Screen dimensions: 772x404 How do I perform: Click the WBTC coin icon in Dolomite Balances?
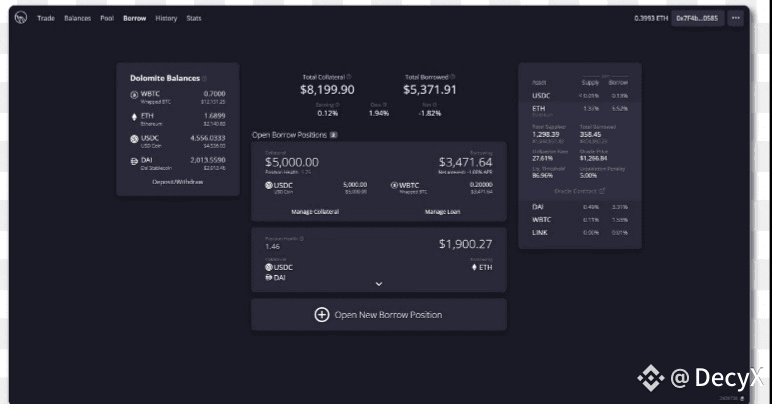tap(134, 95)
